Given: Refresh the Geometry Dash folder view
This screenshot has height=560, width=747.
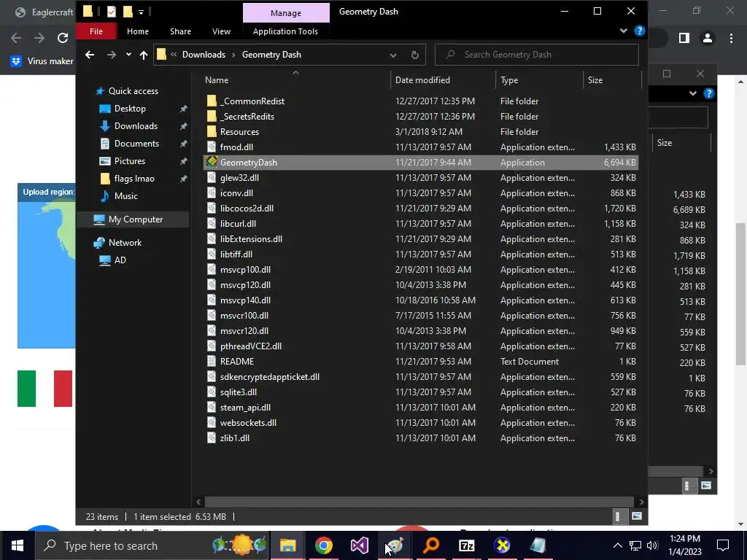Looking at the screenshot, I should (x=415, y=55).
